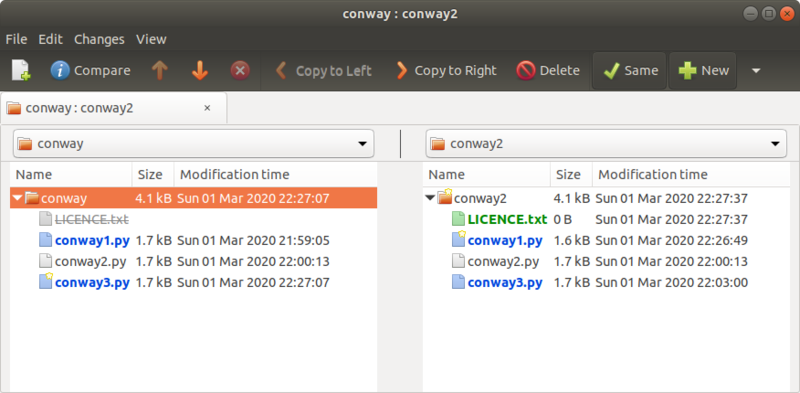
Task: Sort left pane by Modification time
Action: click(276, 175)
